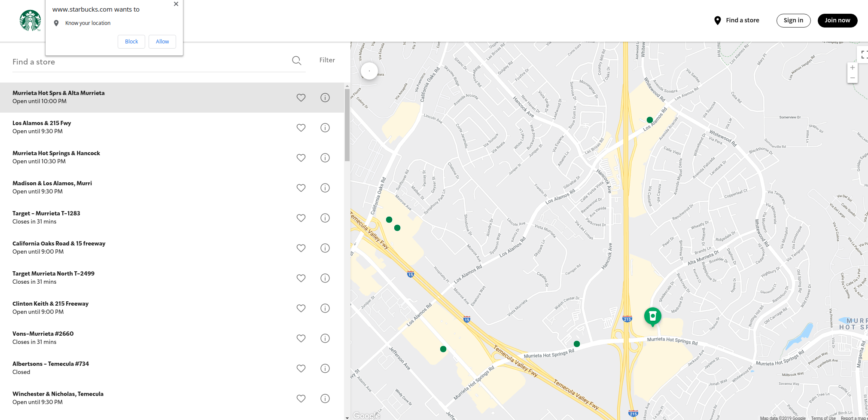Click the Find a store search field
The width and height of the screenshot is (868, 420).
tap(129, 61)
